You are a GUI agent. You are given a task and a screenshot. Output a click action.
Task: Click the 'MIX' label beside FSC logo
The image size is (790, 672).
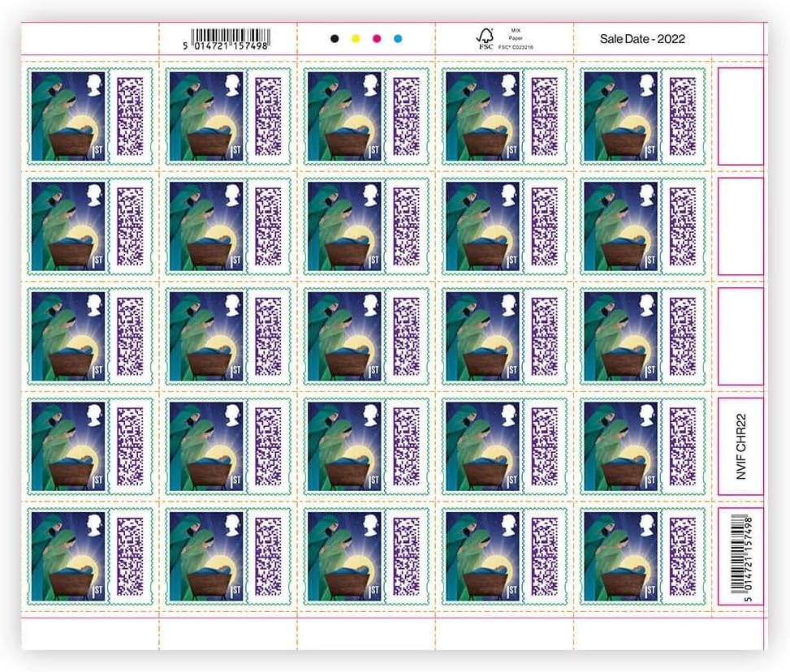click(516, 31)
